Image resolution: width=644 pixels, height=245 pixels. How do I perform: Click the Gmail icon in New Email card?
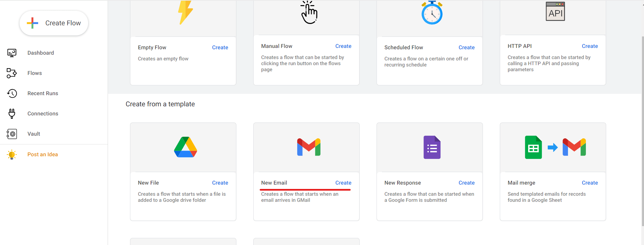click(x=309, y=147)
